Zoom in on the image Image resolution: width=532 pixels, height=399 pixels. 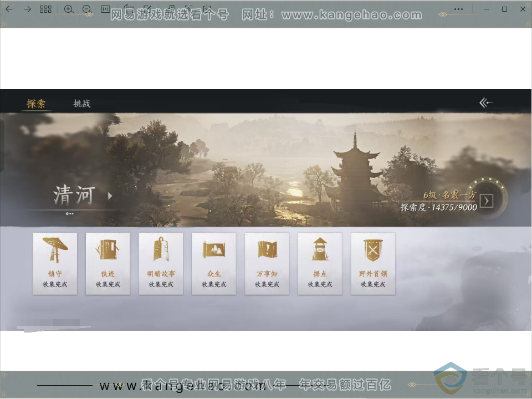pos(69,9)
